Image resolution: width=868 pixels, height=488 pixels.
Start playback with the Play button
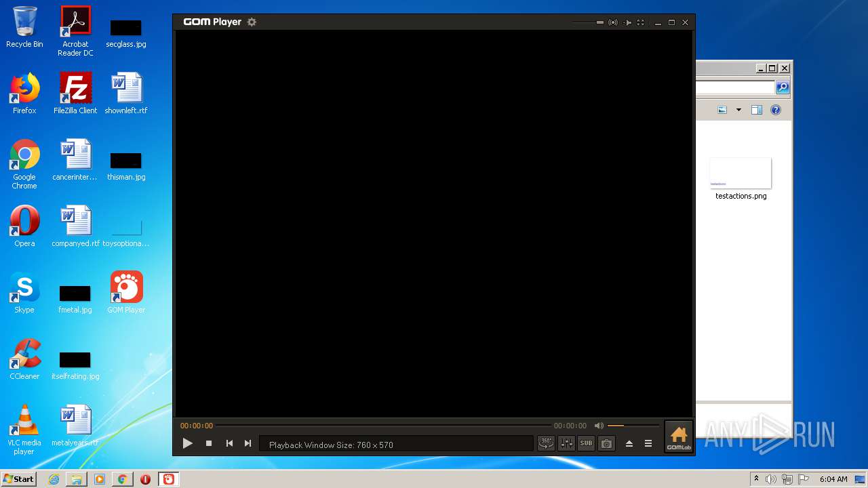coord(188,443)
